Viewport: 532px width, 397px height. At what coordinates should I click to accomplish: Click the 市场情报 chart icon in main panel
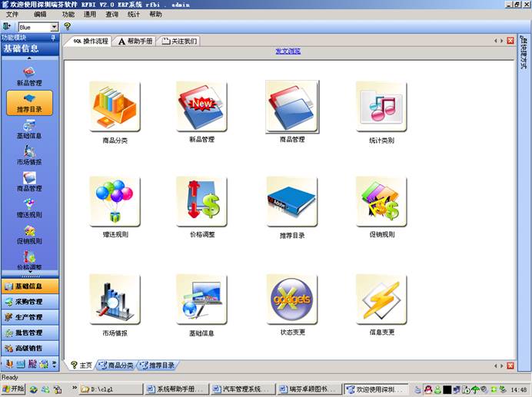(x=115, y=299)
